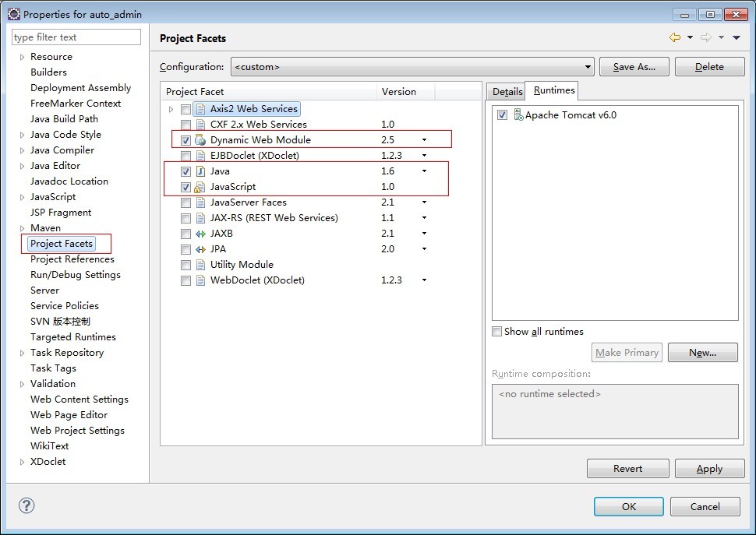
Task: Expand the Maven tree node
Action: (x=22, y=228)
